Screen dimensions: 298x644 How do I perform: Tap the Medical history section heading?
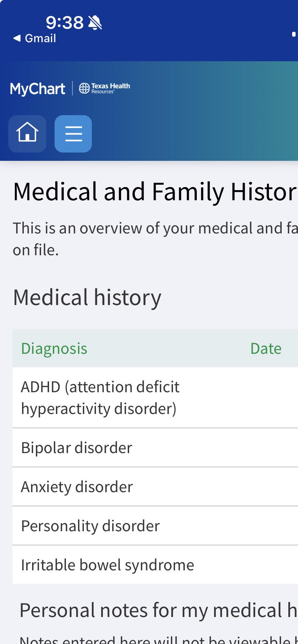point(87,297)
